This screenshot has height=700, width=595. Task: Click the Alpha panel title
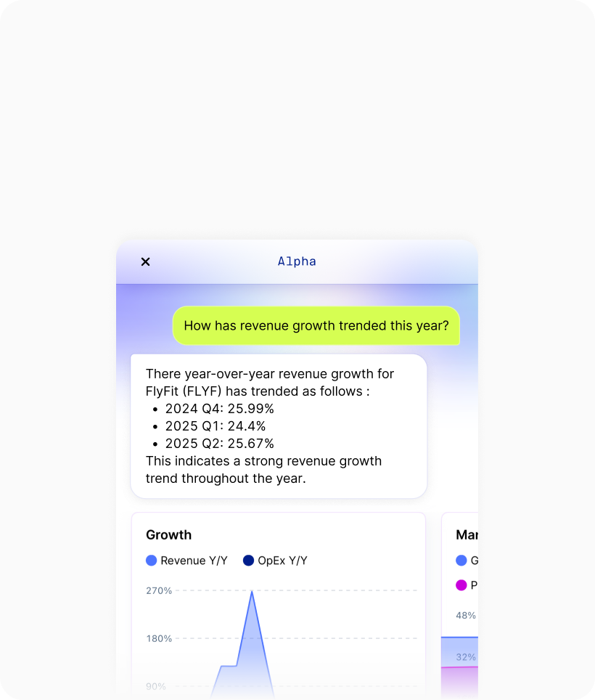pos(297,261)
